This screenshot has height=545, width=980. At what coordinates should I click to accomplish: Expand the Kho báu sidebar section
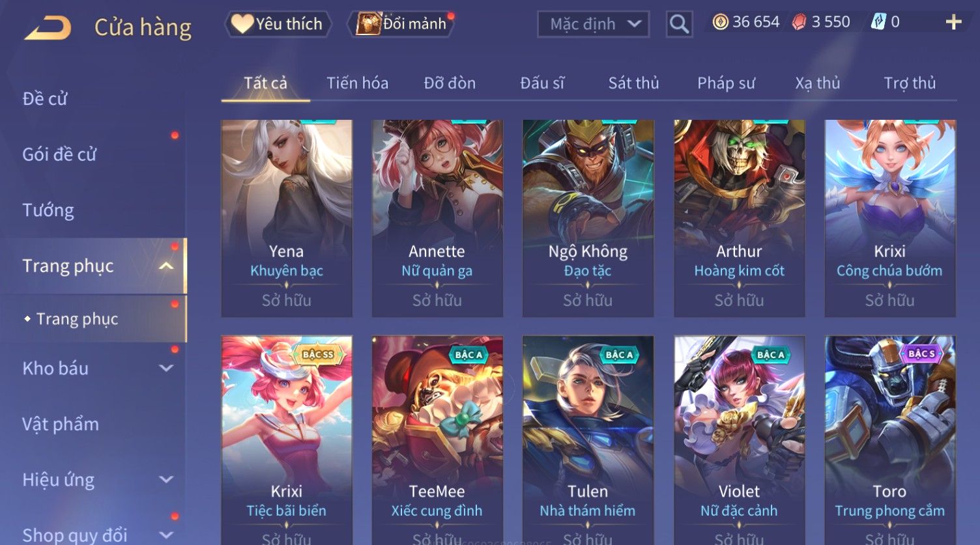tap(166, 368)
